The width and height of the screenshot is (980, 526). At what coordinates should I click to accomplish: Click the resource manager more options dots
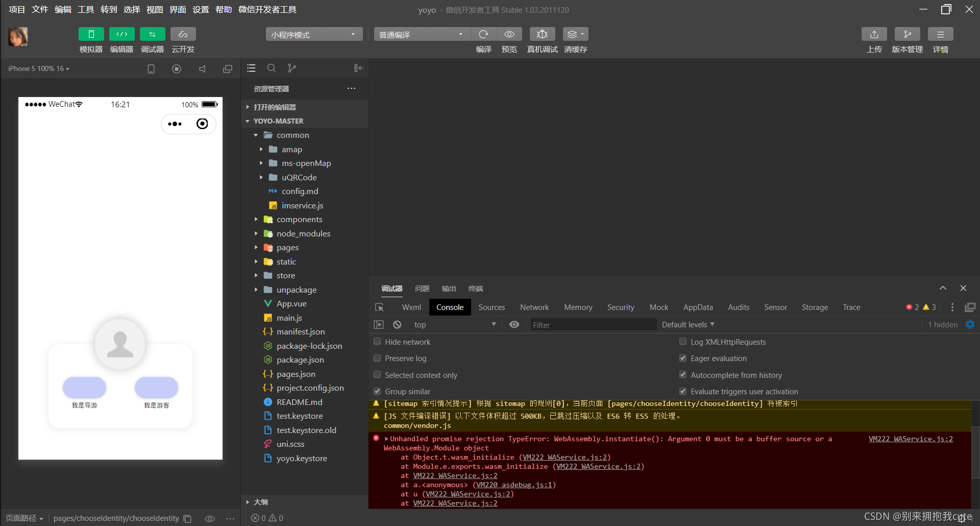coord(351,88)
